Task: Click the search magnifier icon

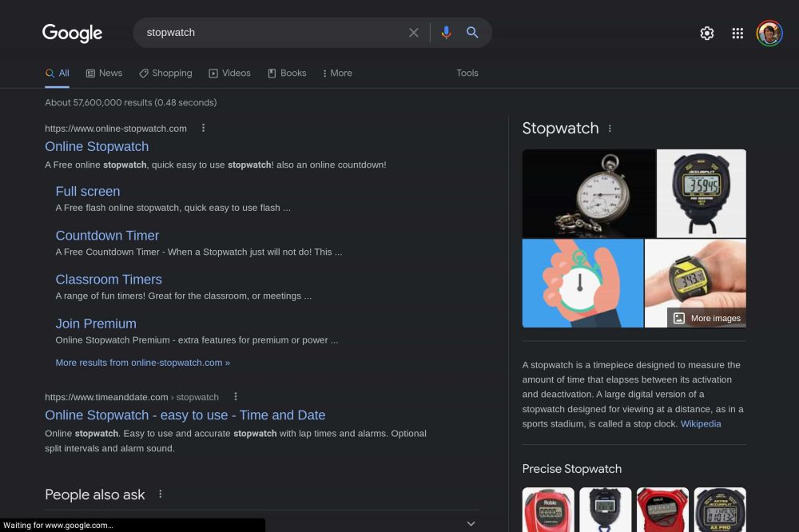Action: [x=472, y=33]
